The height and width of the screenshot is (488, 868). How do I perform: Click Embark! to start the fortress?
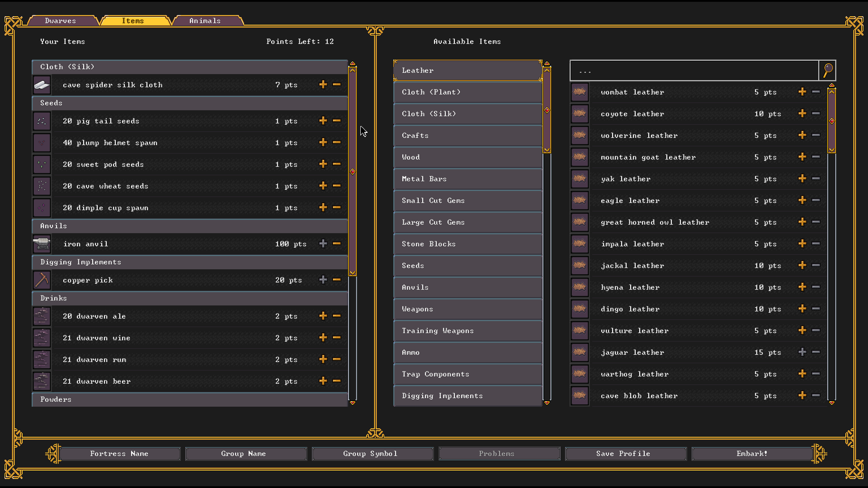click(751, 454)
